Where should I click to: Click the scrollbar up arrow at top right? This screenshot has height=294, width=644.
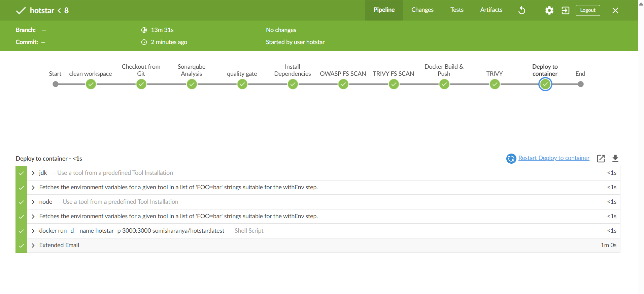point(641,4)
